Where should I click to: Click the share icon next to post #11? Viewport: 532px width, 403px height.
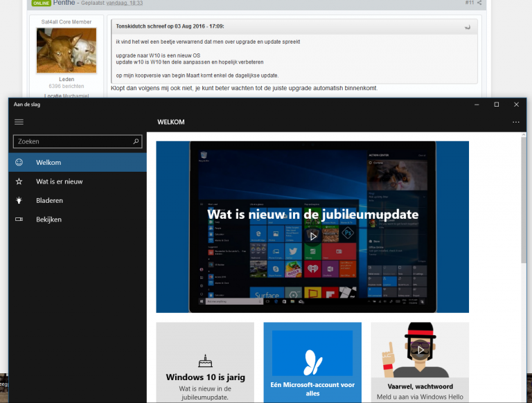coord(479,3)
